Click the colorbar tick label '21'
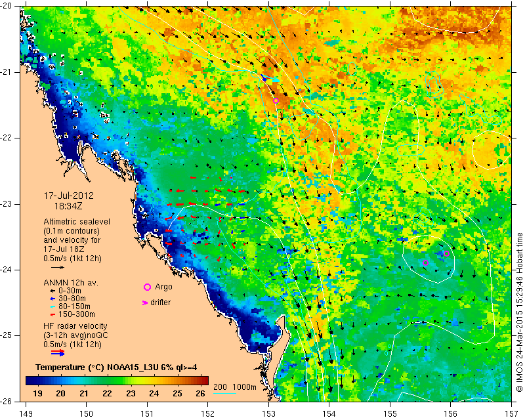Screen dimensions: 525x420 tap(84, 393)
